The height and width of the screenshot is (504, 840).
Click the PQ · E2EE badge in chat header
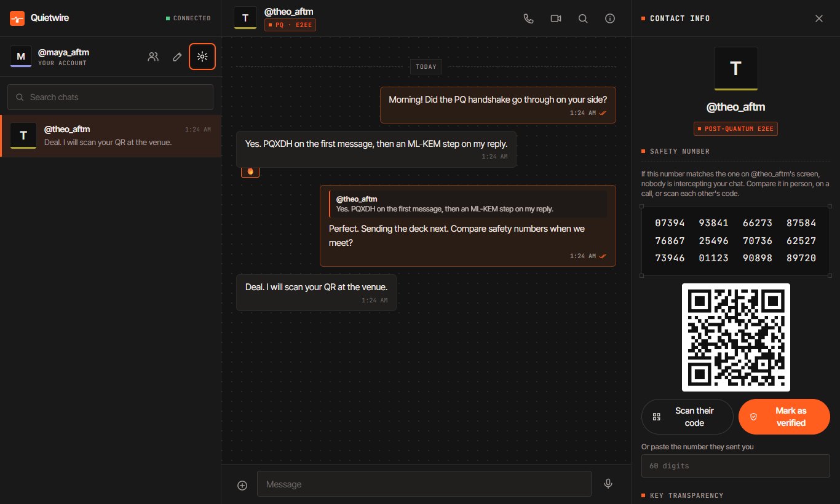(290, 25)
